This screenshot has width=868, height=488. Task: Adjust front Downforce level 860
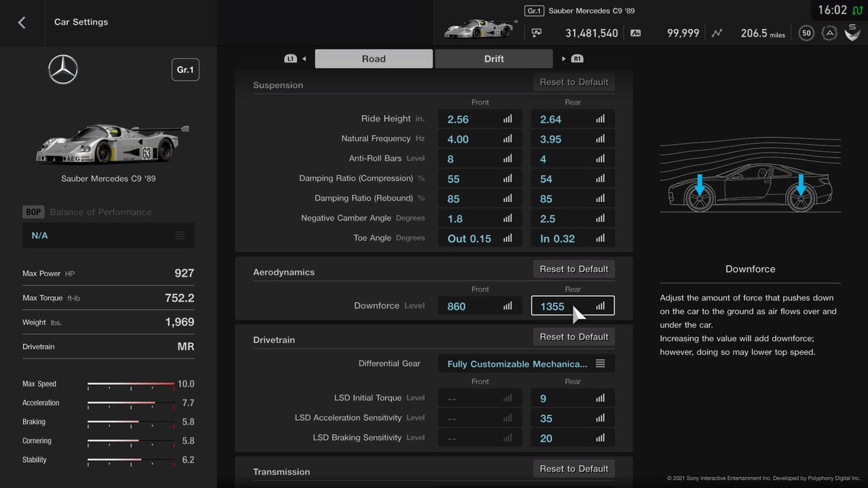[480, 306]
